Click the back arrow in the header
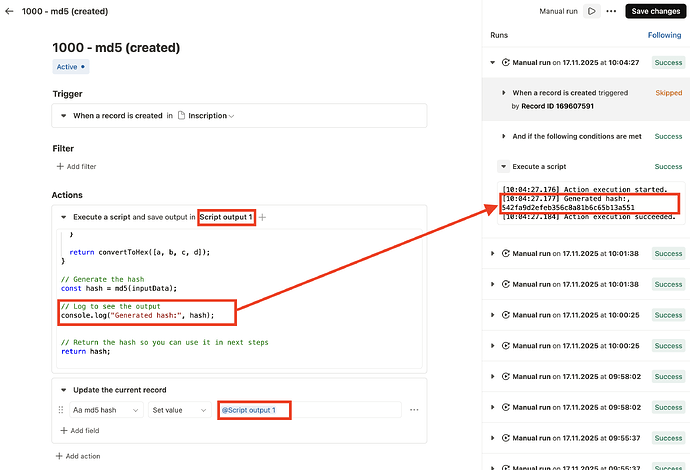Screen dimensions: 690x470 pyautogui.click(x=9, y=11)
